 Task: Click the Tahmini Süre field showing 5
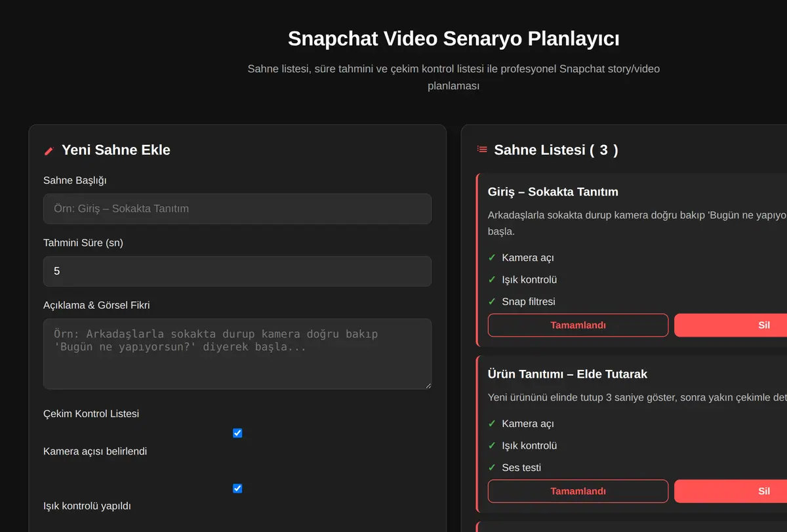point(237,271)
